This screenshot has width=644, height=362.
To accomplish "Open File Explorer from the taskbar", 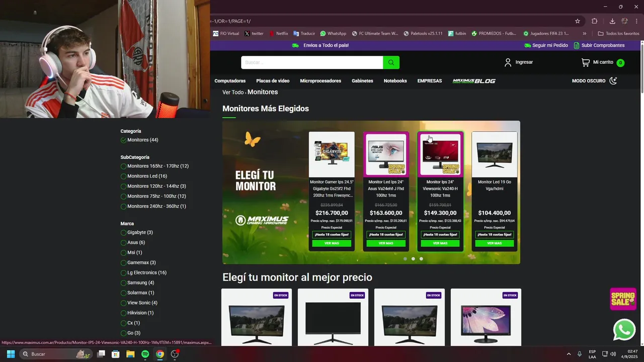I will [x=130, y=354].
